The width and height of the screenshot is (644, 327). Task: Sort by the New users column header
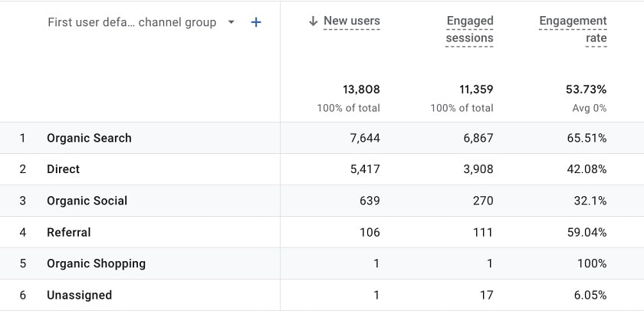click(351, 21)
